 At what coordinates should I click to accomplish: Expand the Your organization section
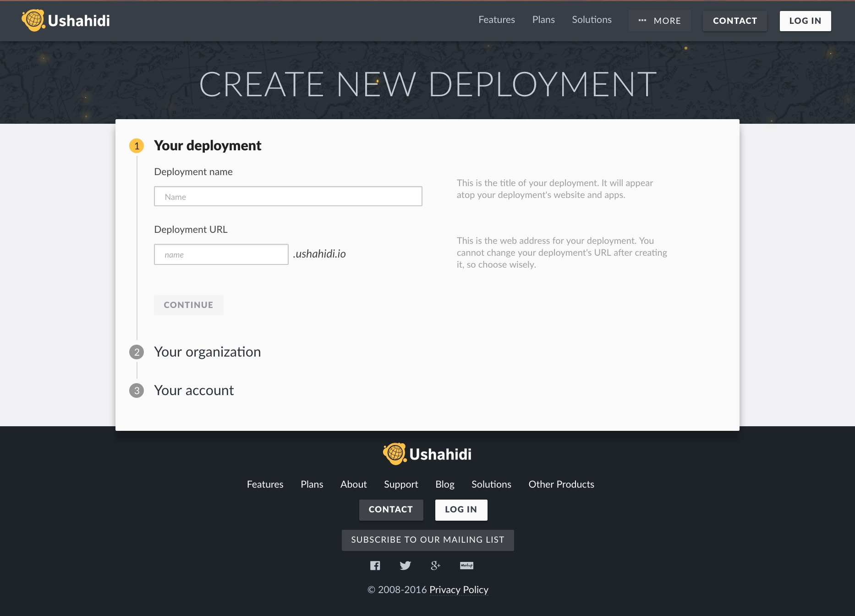(x=208, y=352)
